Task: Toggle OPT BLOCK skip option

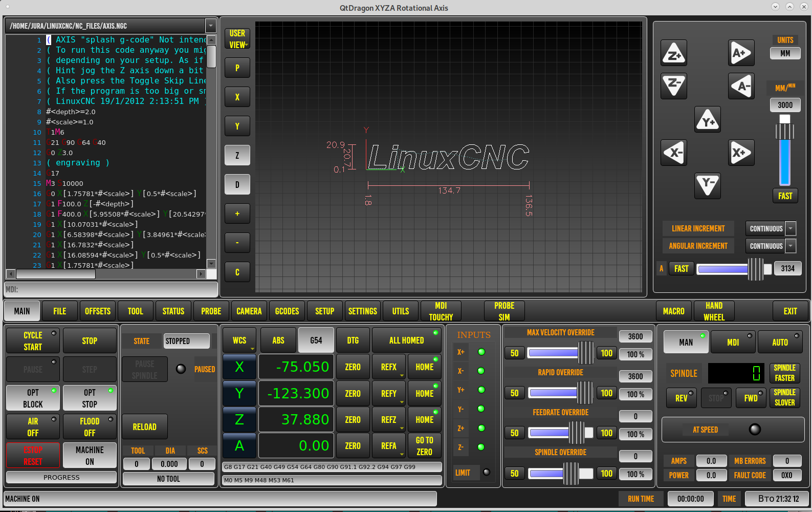Action: point(33,398)
